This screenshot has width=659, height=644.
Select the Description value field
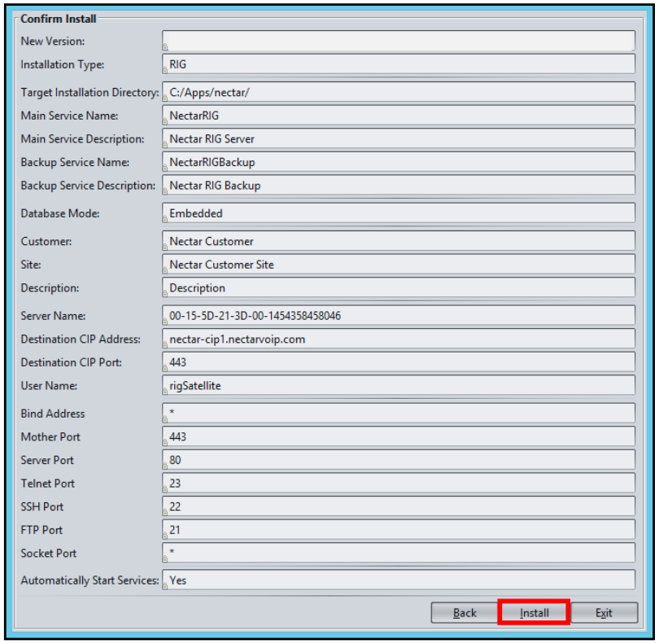(x=399, y=287)
